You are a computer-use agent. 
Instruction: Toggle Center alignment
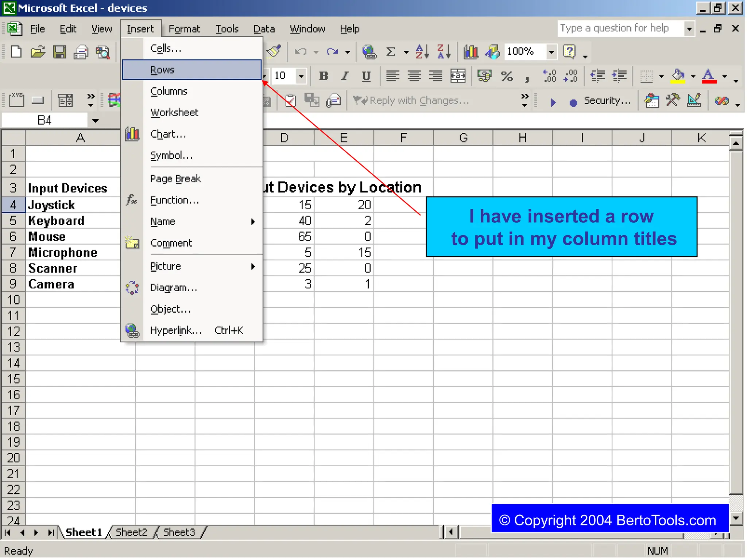click(x=414, y=76)
